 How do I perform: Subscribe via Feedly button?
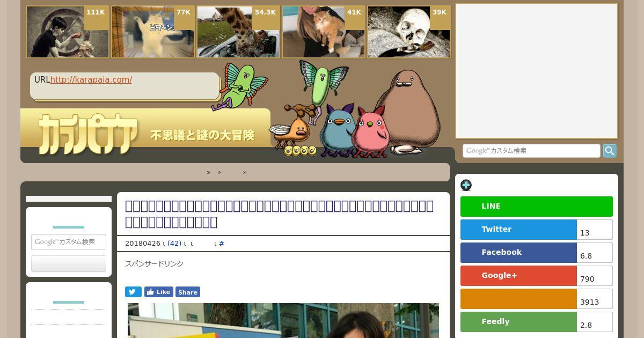click(x=518, y=322)
